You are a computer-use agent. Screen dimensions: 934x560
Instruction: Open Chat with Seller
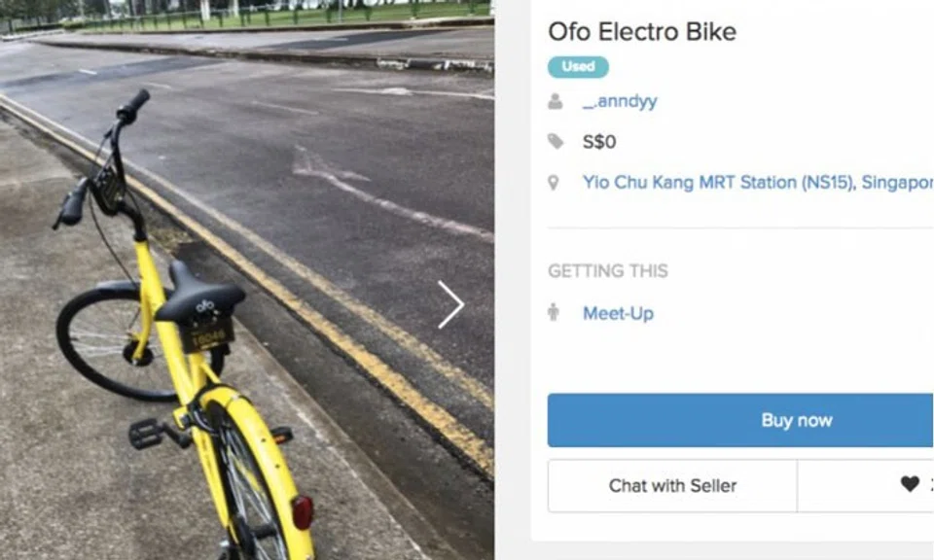671,485
